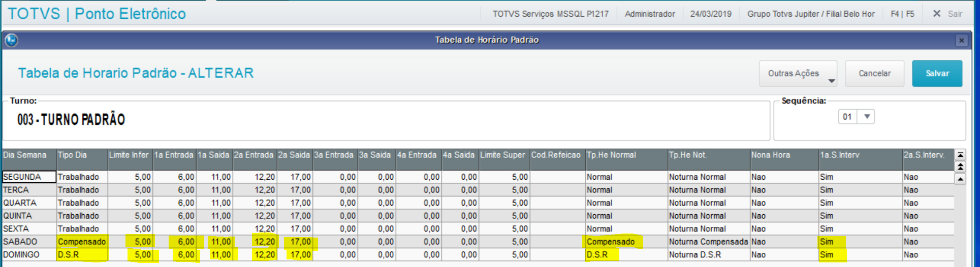The width and height of the screenshot is (980, 267).
Task: Click the 4a Entrada column header
Action: 419,159
